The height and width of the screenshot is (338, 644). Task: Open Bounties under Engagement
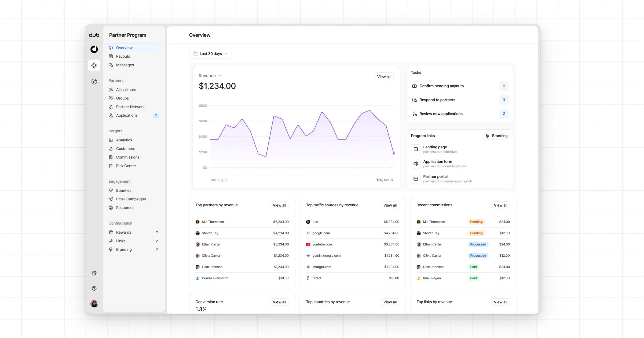coord(134,190)
